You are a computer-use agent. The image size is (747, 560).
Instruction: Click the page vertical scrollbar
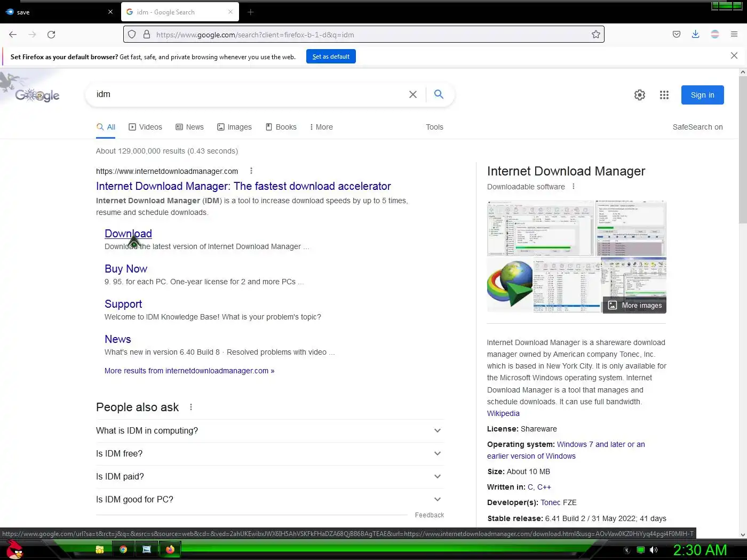pos(743,302)
